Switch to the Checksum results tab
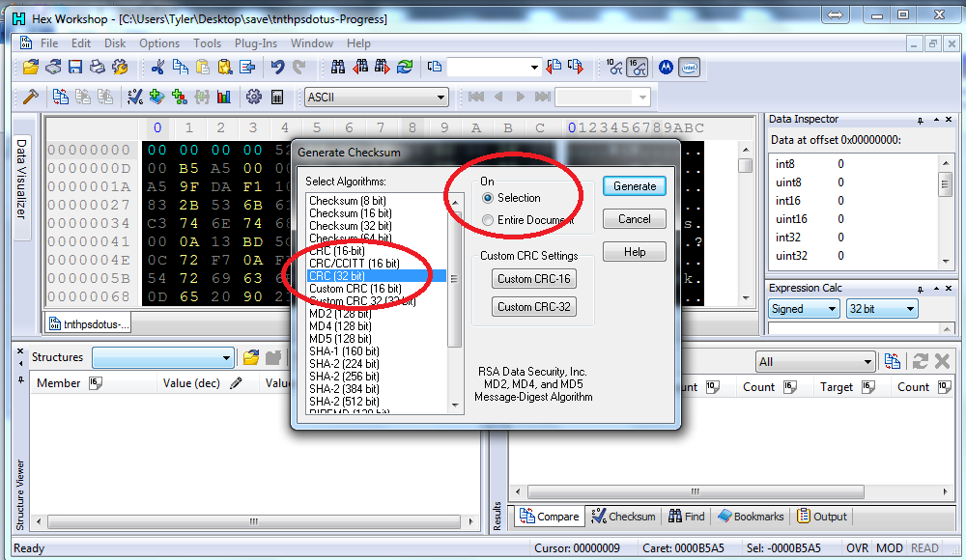966x560 pixels. pos(624,517)
